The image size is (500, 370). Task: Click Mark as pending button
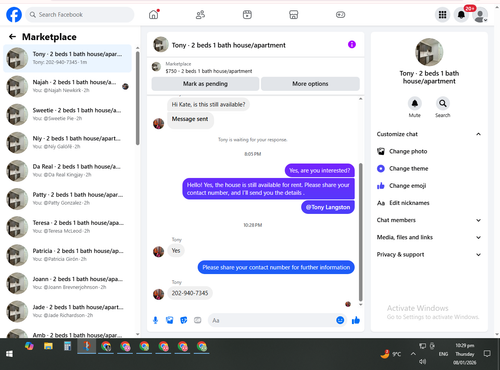[205, 84]
